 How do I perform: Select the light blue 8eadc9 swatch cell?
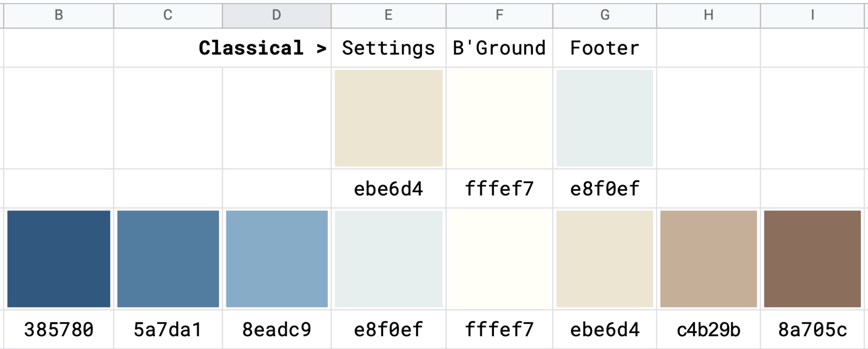point(277,259)
